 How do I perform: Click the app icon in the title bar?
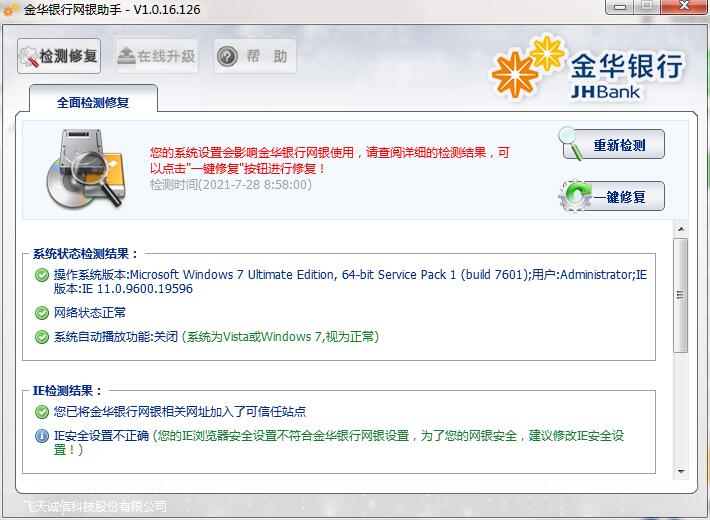[11, 9]
